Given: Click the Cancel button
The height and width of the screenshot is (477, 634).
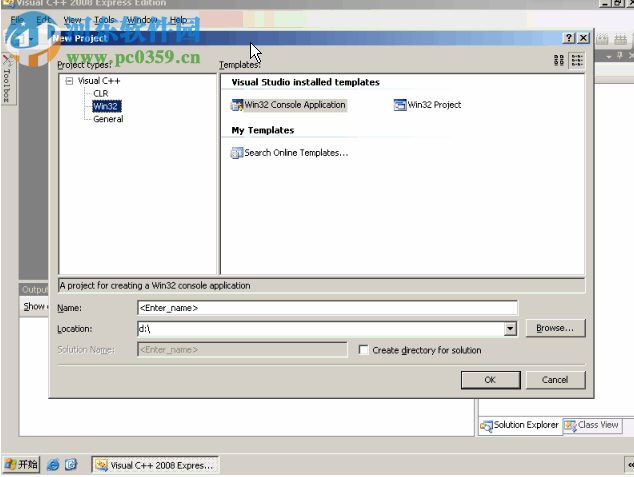Looking at the screenshot, I should (555, 380).
